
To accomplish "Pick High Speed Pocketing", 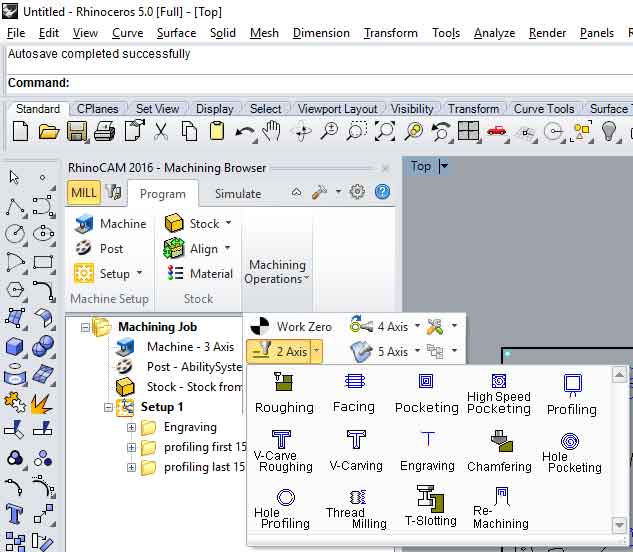I will (x=499, y=394).
